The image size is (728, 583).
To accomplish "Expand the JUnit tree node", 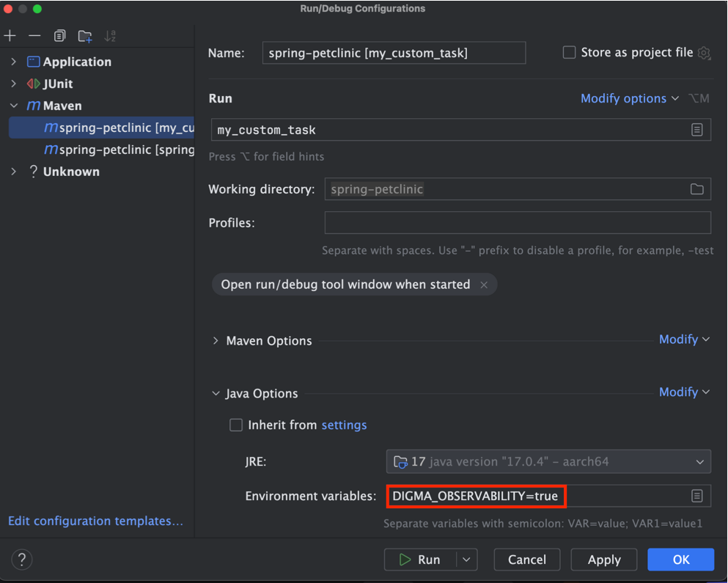I will pos(14,84).
